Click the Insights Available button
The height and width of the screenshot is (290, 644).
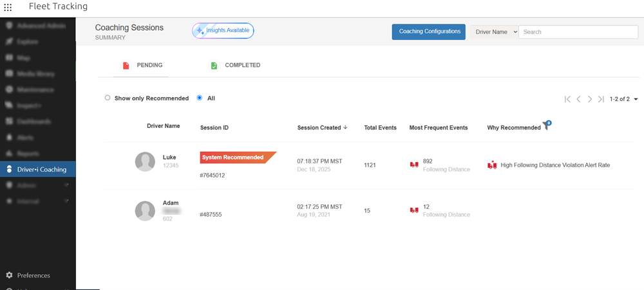point(223,31)
